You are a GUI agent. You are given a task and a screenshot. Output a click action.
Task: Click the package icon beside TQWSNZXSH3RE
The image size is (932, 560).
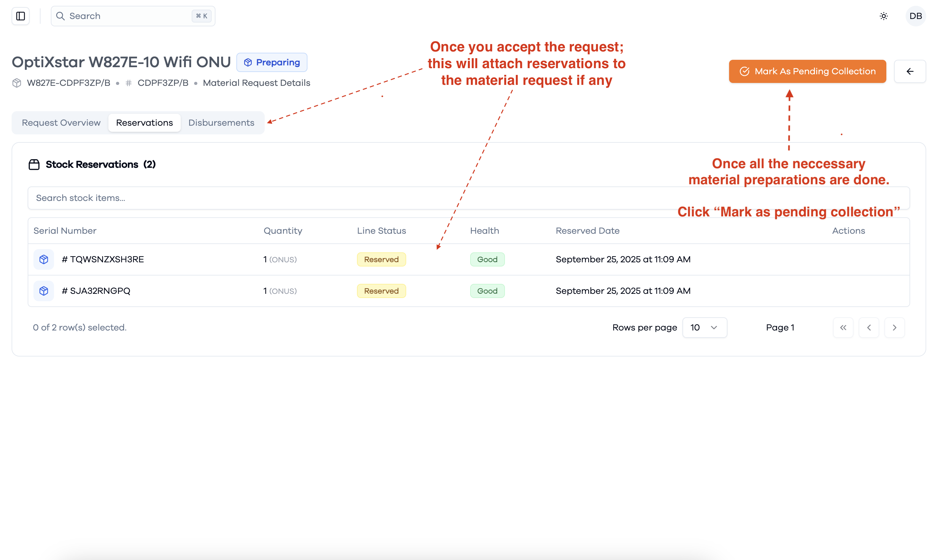point(44,259)
